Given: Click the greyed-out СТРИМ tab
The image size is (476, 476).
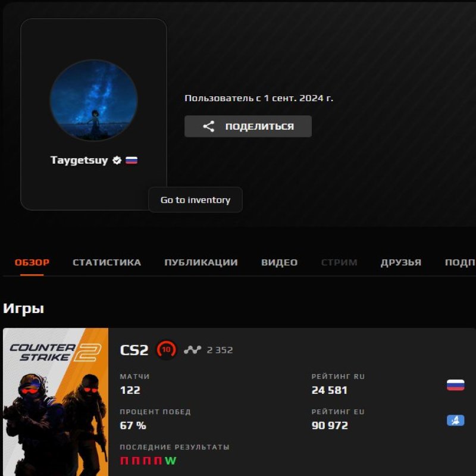Looking at the screenshot, I should coord(339,262).
